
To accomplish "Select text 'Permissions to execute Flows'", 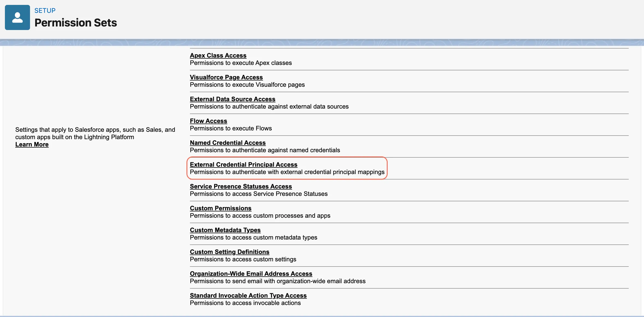I will (231, 128).
